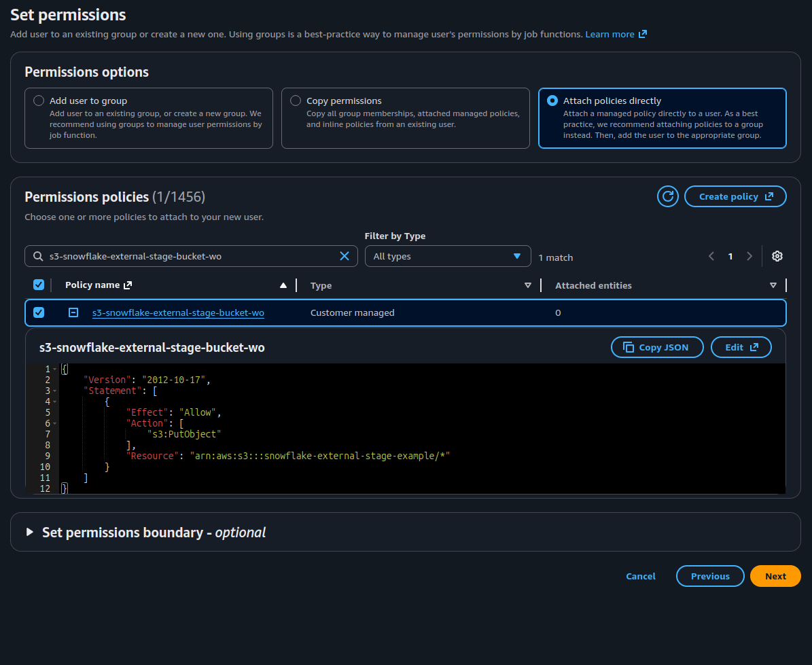812x665 pixels.
Task: Open the Filter by Type dropdown
Action: tap(448, 256)
